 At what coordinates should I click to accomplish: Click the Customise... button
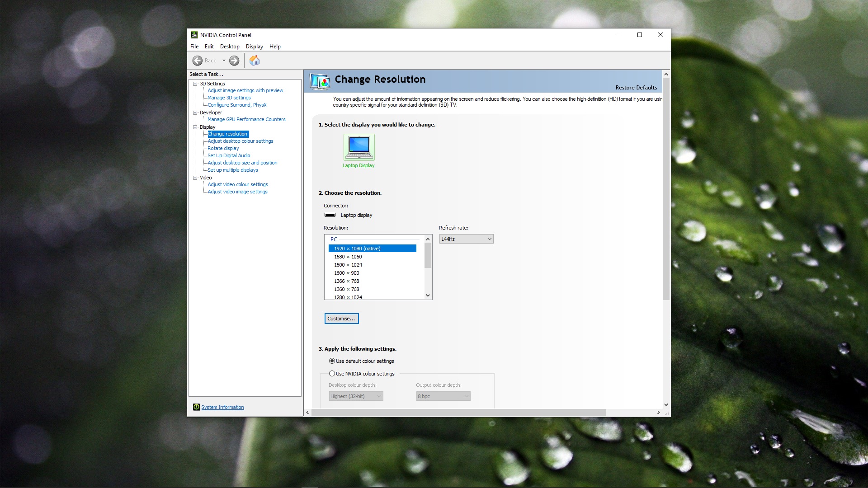341,319
